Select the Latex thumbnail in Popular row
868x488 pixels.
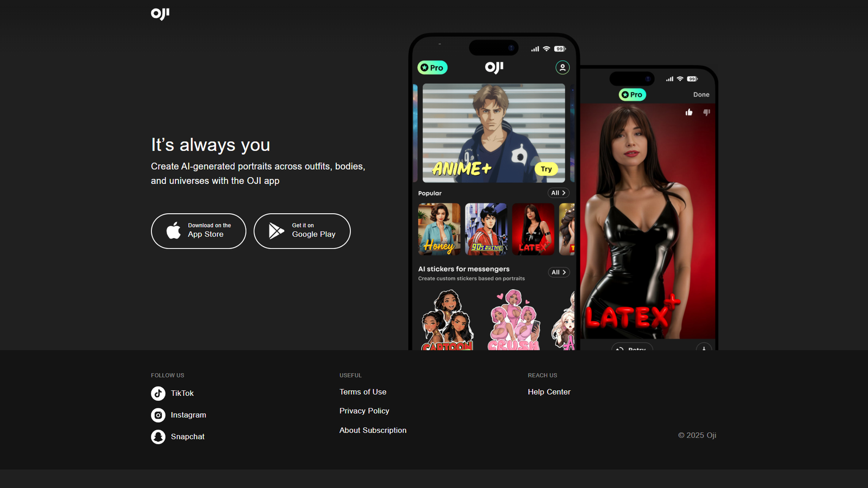tap(533, 229)
